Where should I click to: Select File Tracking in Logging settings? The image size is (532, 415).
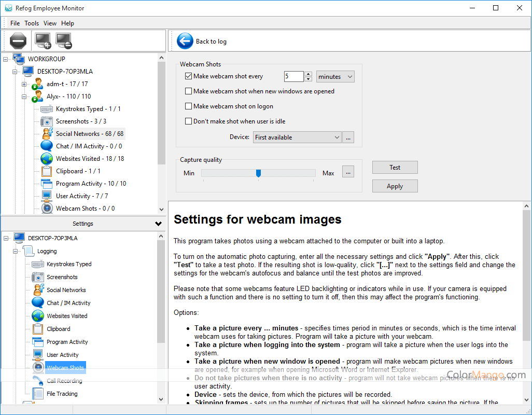point(62,394)
